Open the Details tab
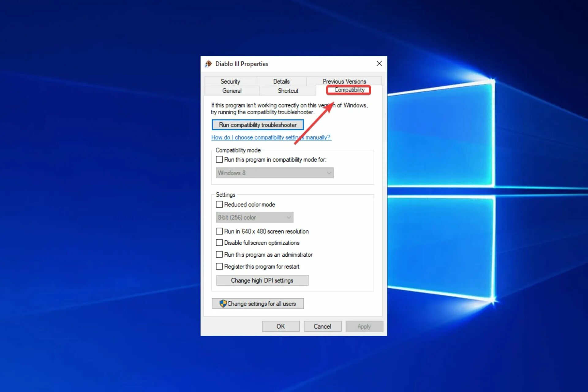 (281, 81)
